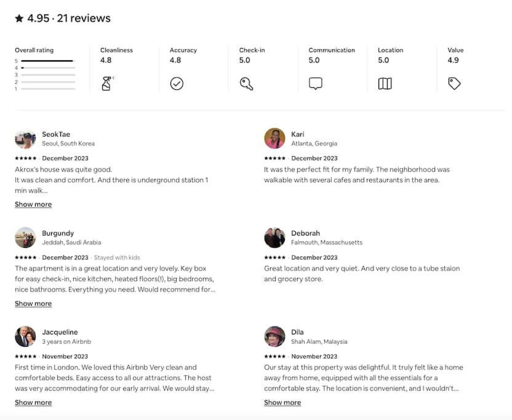Open Deborah's profile photo
Screen dimensions: 512x420
click(x=274, y=237)
